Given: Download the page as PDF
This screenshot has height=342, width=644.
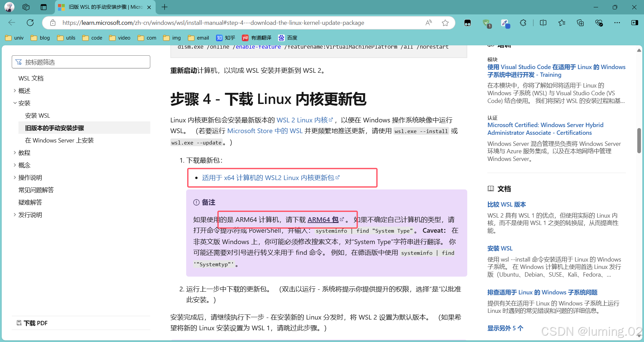Looking at the screenshot, I should pos(32,323).
